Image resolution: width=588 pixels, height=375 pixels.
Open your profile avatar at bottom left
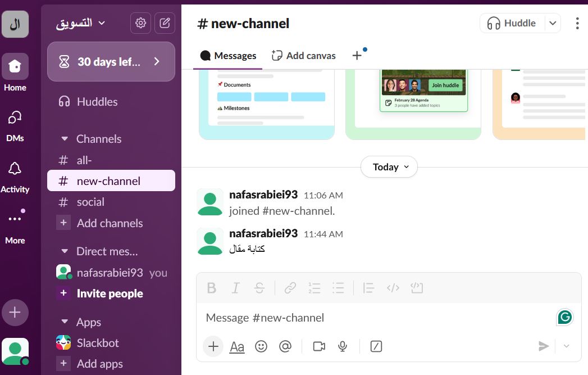point(15,351)
